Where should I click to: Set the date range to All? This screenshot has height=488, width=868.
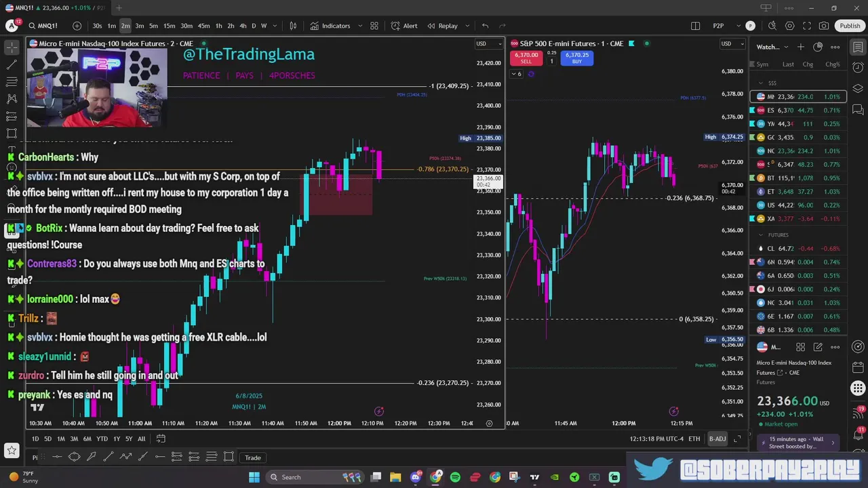[141, 439]
